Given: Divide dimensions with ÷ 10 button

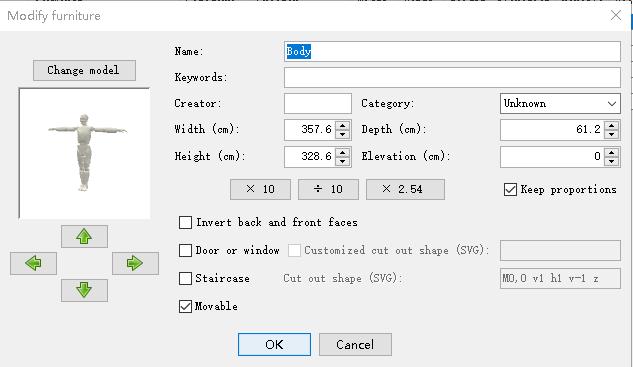Looking at the screenshot, I should click(328, 189).
